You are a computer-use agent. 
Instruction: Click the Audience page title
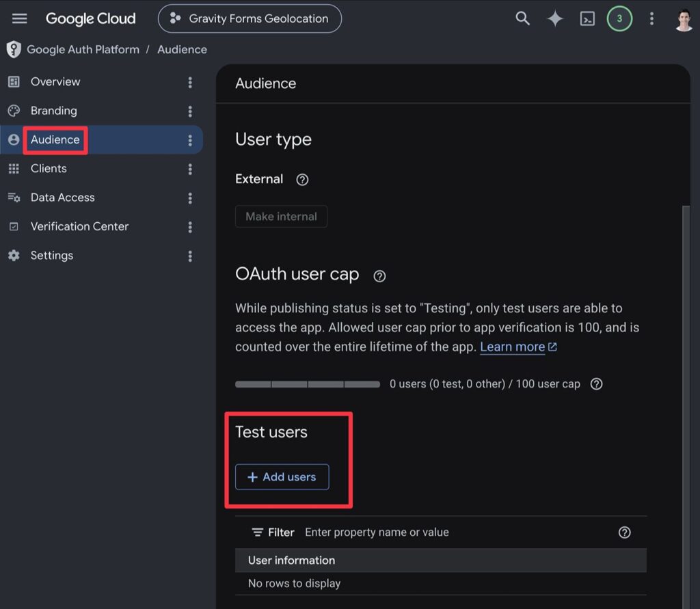click(266, 83)
